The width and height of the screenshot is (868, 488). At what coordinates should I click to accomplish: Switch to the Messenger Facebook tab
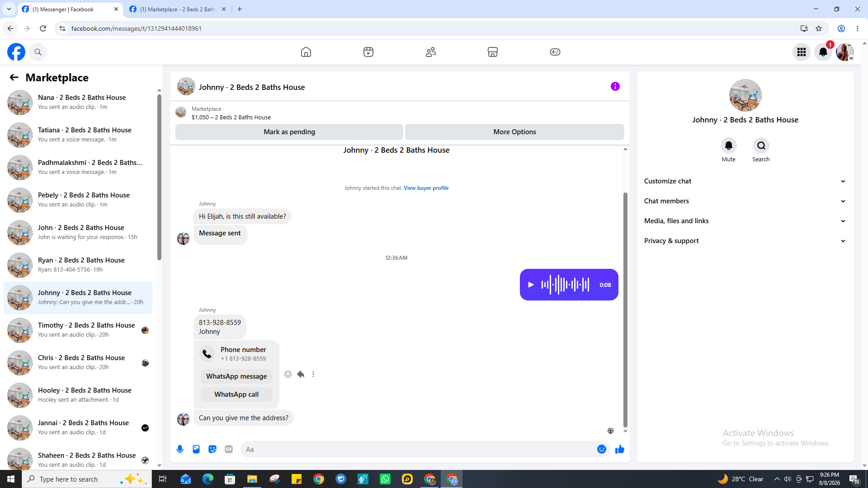pos(70,9)
